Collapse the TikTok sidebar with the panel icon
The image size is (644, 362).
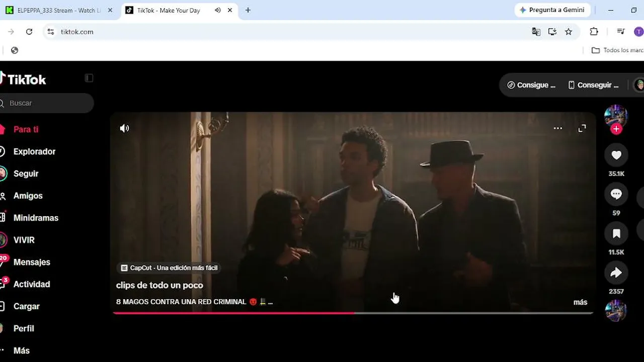tap(89, 78)
